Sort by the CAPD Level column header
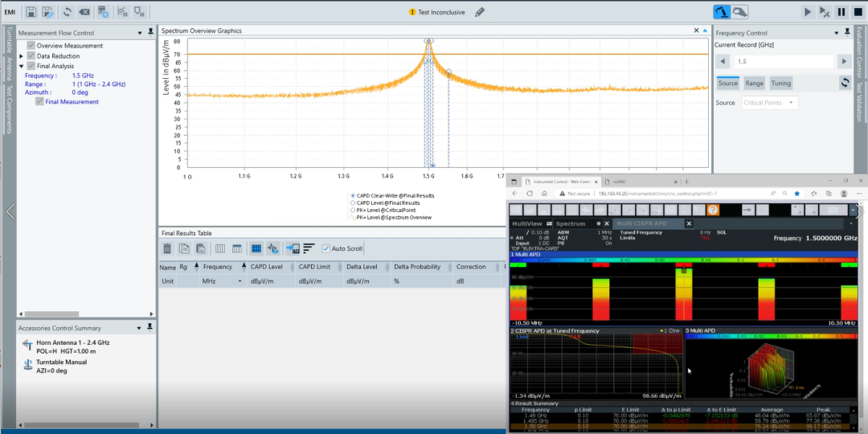The image size is (868, 434). [x=266, y=267]
